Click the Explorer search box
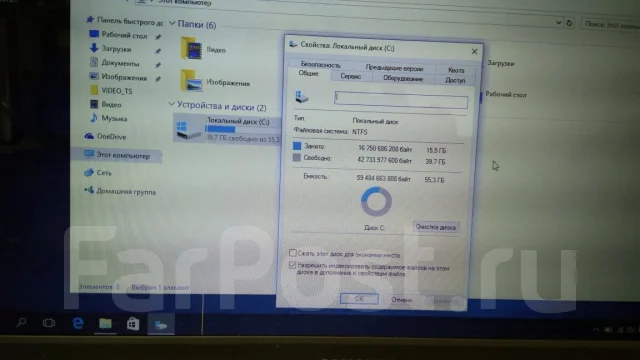640x360 pixels. (611, 24)
